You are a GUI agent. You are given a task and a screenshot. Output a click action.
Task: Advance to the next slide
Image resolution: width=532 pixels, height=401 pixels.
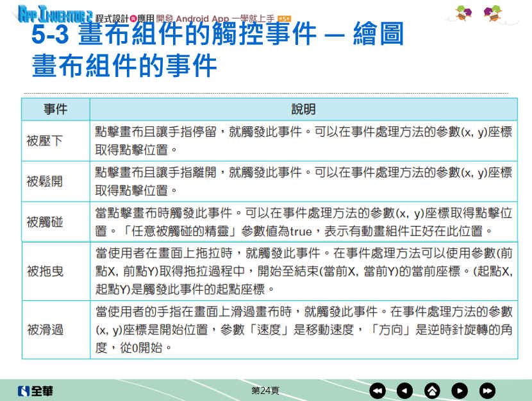click(460, 390)
